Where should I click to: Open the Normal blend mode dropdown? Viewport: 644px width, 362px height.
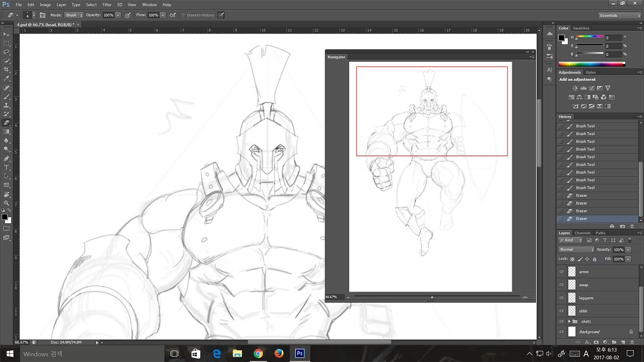point(576,249)
